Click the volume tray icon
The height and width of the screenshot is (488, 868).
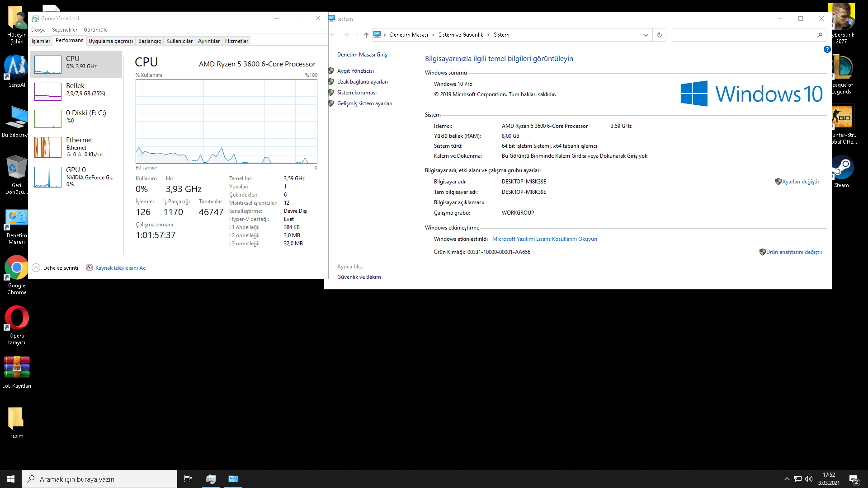(x=809, y=479)
